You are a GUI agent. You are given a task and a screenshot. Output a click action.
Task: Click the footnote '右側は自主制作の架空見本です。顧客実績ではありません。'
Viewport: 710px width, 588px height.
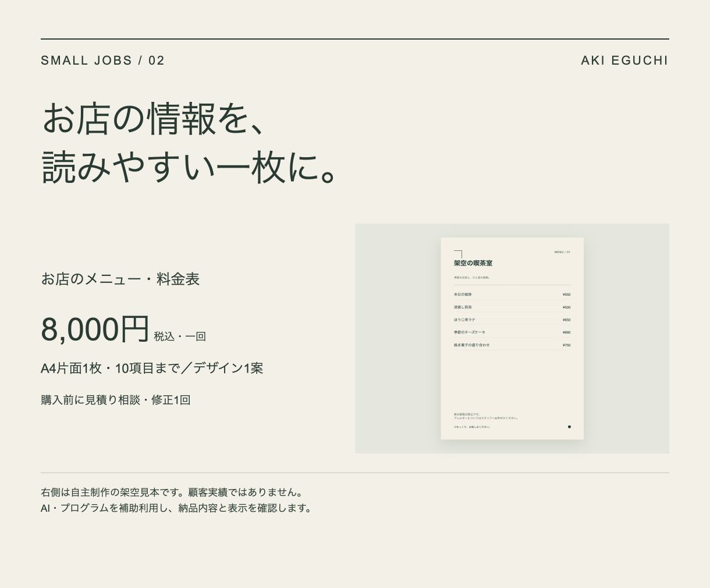pos(172,493)
